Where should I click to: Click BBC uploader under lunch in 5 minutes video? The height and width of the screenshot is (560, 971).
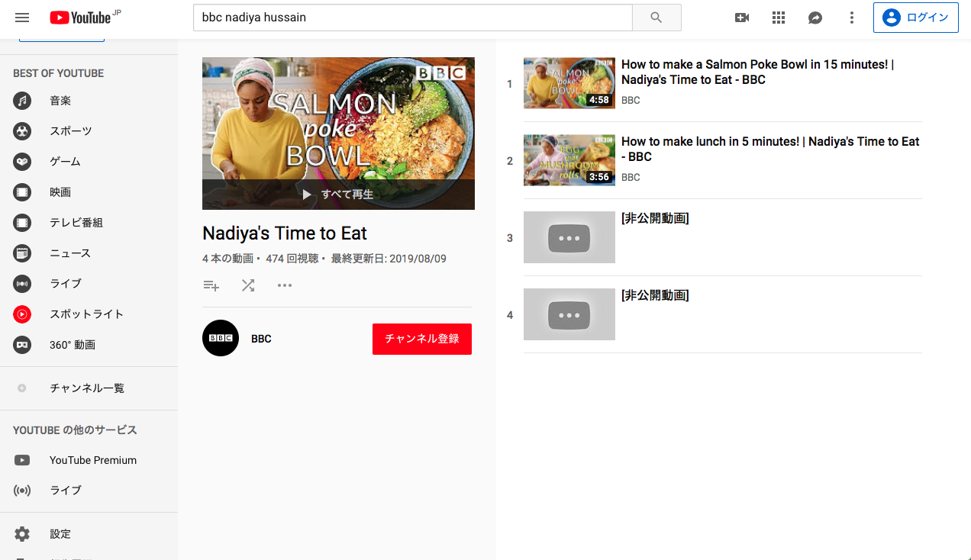click(x=631, y=177)
